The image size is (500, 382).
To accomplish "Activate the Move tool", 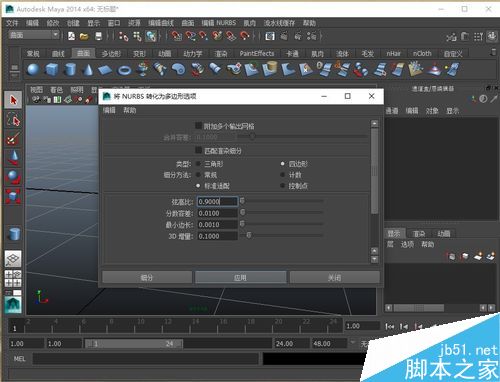I will [x=13, y=158].
